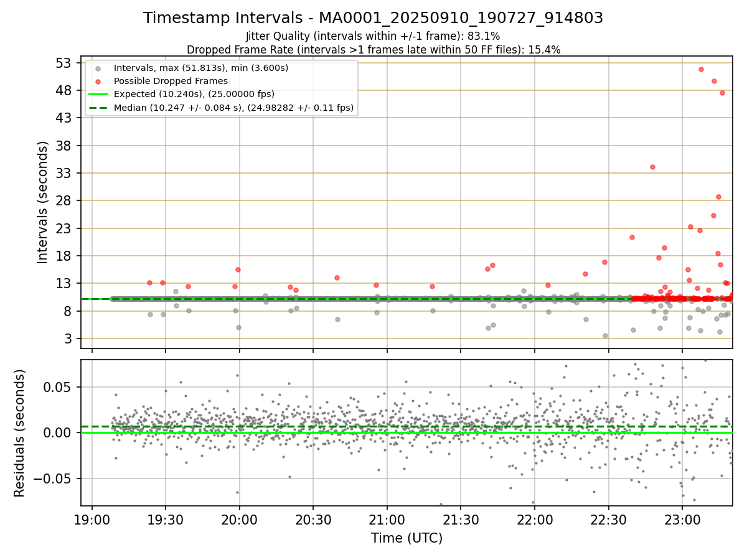This screenshot has width=747, height=560.
Task: Click the 22:00 x-axis tick label
Action: [535, 519]
